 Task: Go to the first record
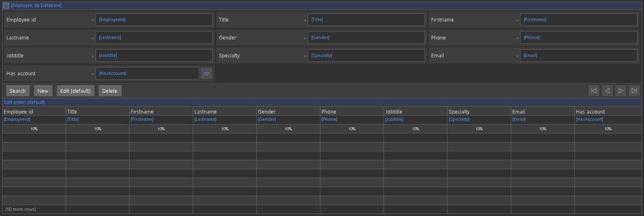[x=594, y=91]
